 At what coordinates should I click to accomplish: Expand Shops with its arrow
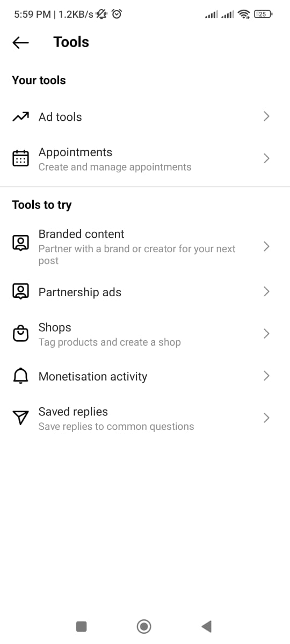[x=266, y=334]
